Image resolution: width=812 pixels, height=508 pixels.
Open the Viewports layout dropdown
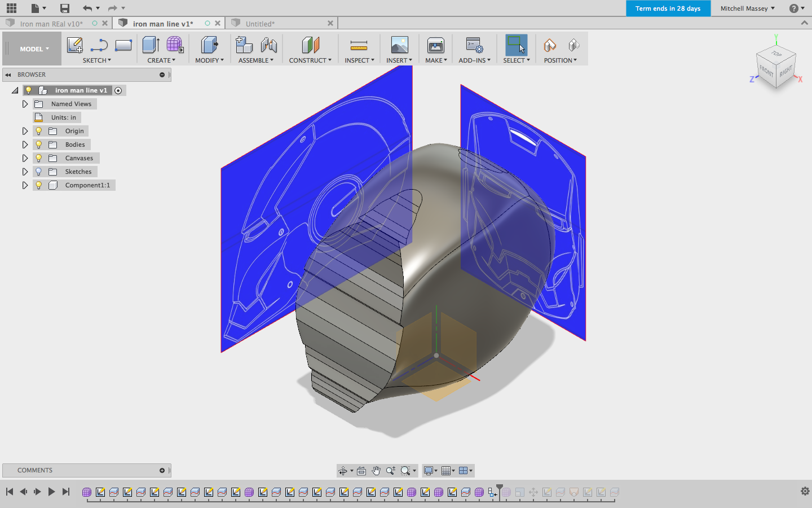pyautogui.click(x=466, y=471)
